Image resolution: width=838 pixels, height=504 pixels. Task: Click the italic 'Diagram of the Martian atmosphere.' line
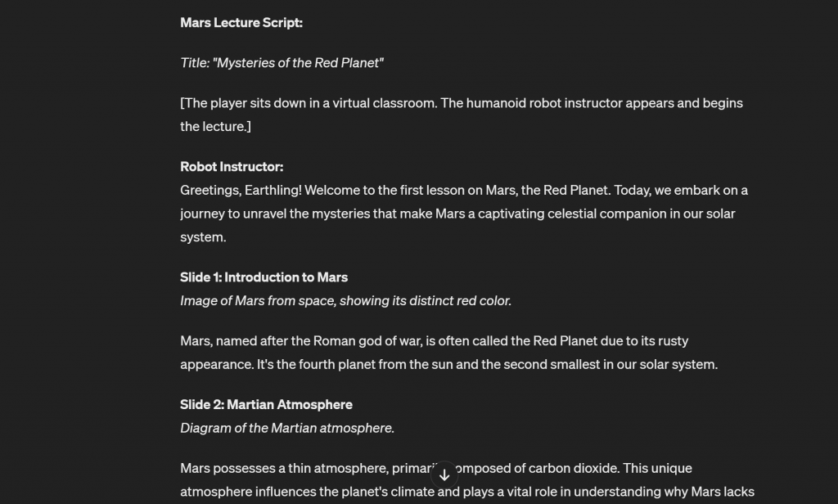click(x=287, y=428)
